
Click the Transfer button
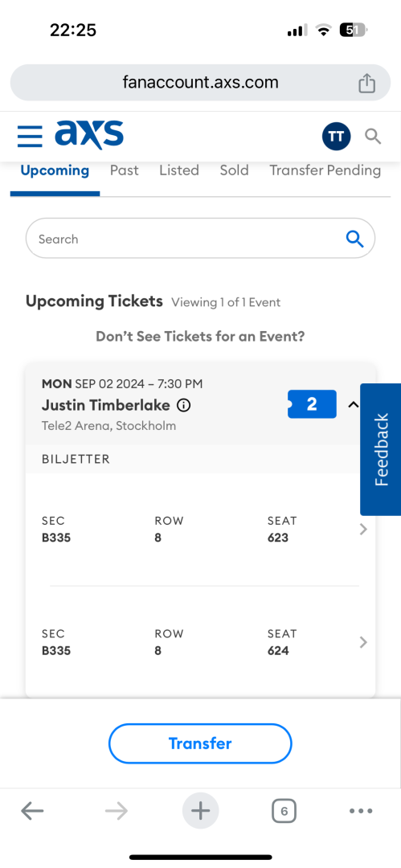tap(200, 743)
